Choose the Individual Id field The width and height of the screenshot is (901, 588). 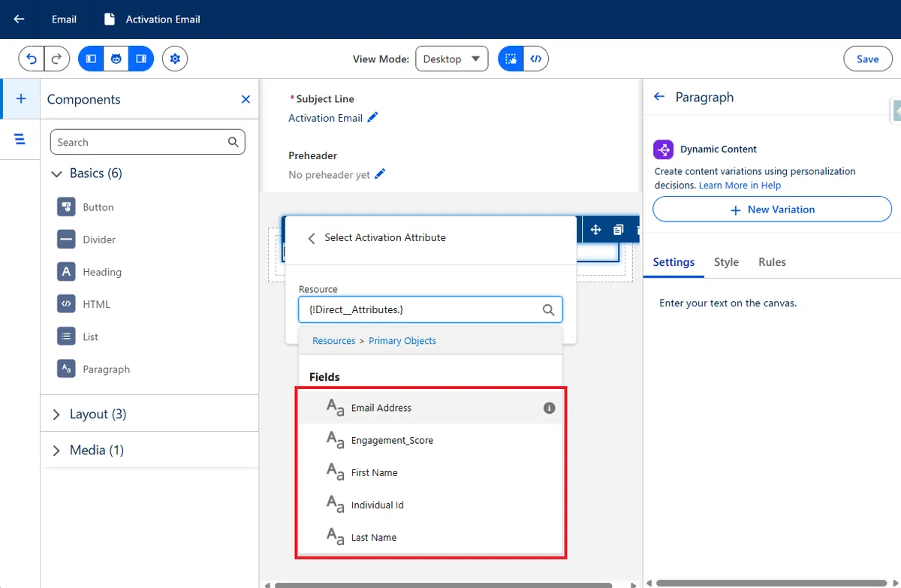[x=430, y=505]
